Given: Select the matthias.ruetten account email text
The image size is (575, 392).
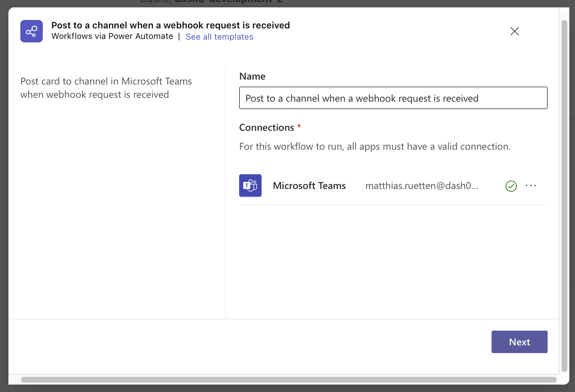Looking at the screenshot, I should tap(421, 186).
